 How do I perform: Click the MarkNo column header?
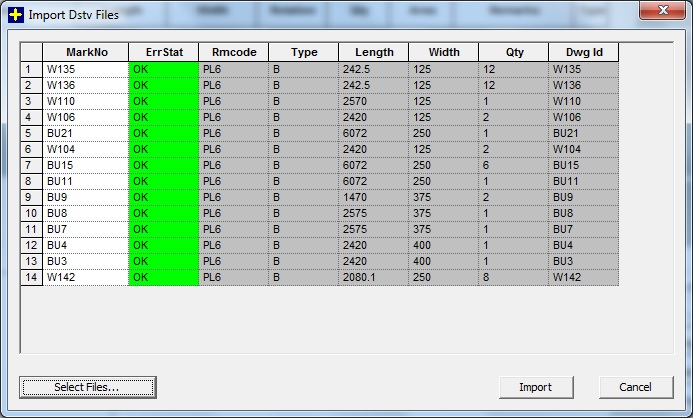coord(85,52)
